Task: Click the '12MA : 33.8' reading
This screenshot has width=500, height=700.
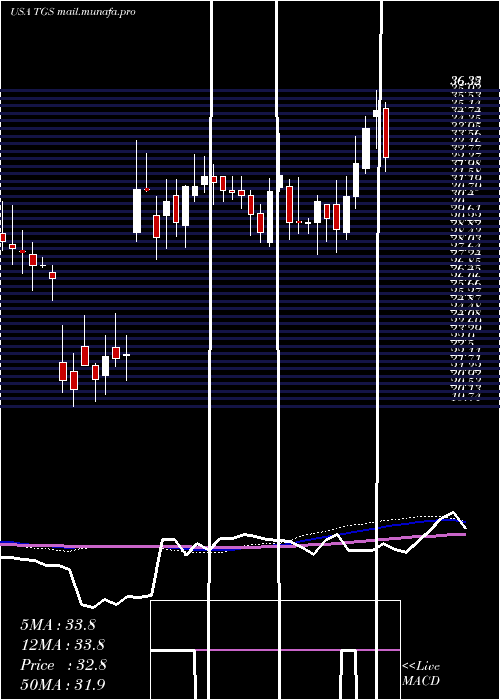Action: pos(62,645)
